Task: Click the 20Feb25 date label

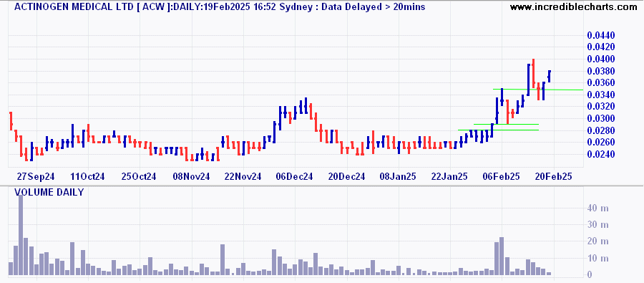Action: [553, 176]
